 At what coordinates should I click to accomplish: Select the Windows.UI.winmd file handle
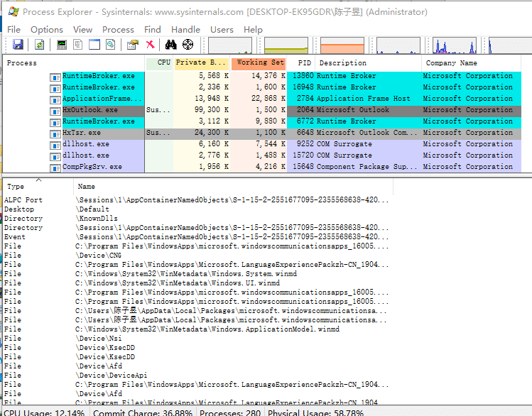click(197, 283)
